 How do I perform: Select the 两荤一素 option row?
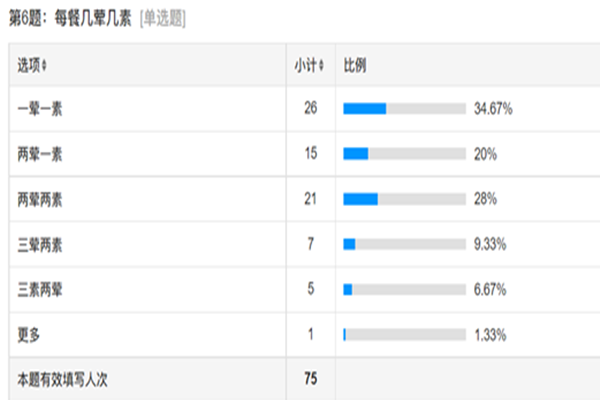point(305,154)
